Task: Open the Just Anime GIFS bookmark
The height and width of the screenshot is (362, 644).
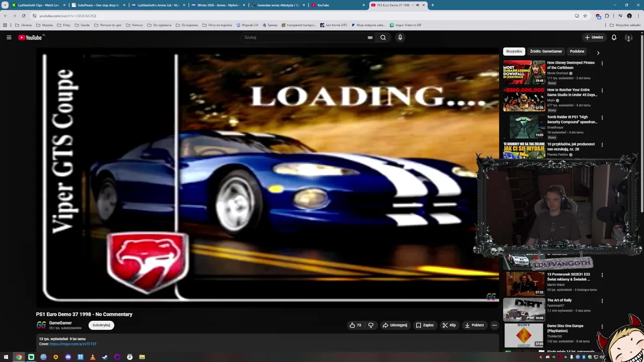Action: [334, 25]
